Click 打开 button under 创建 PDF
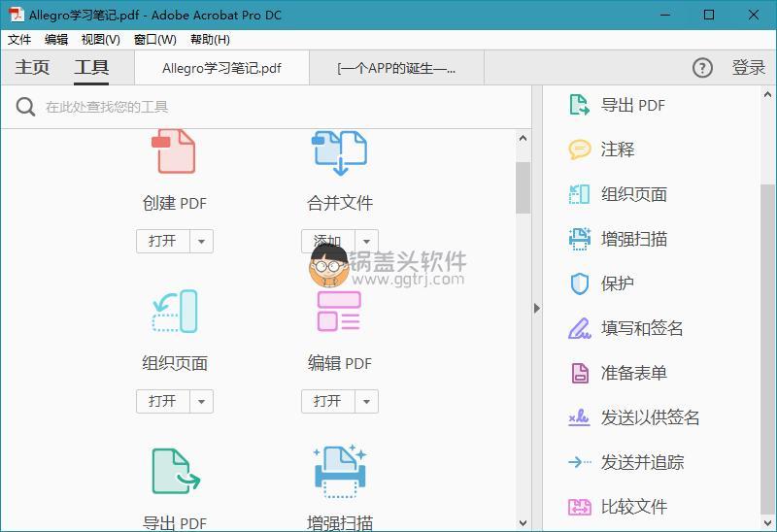Viewport: 777px width, 532px height. [163, 241]
